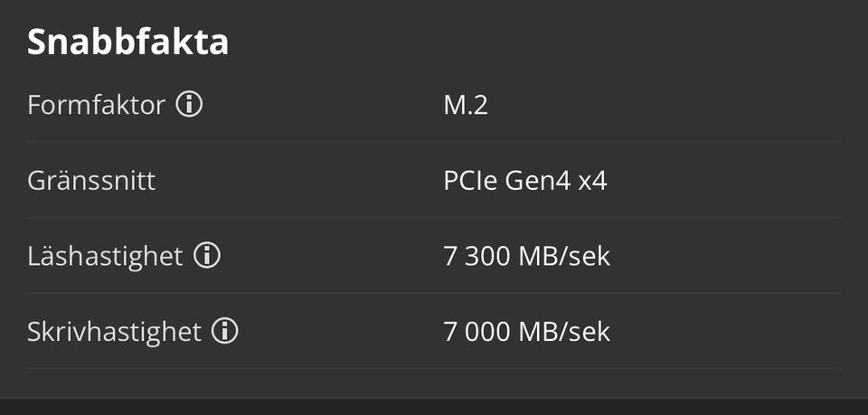Click the Läshastighet label text
The image size is (868, 415).
click(105, 256)
